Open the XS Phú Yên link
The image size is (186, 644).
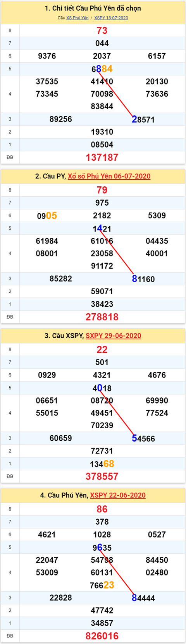tap(77, 18)
